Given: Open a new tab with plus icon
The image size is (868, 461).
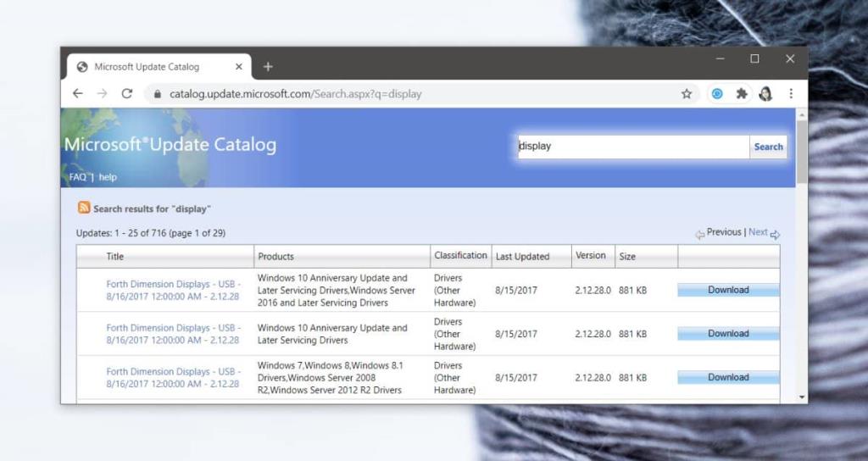Looking at the screenshot, I should (x=268, y=66).
